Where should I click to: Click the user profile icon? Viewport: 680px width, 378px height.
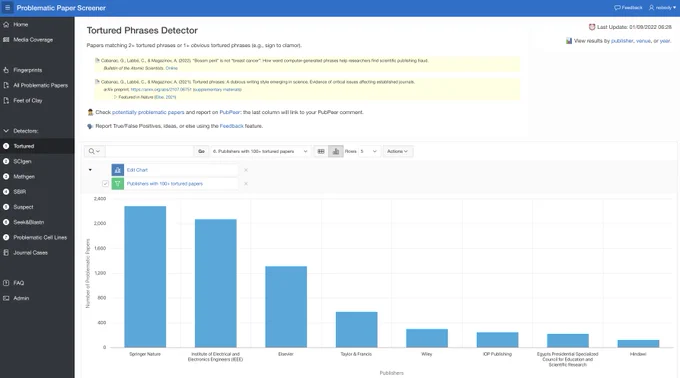(651, 8)
